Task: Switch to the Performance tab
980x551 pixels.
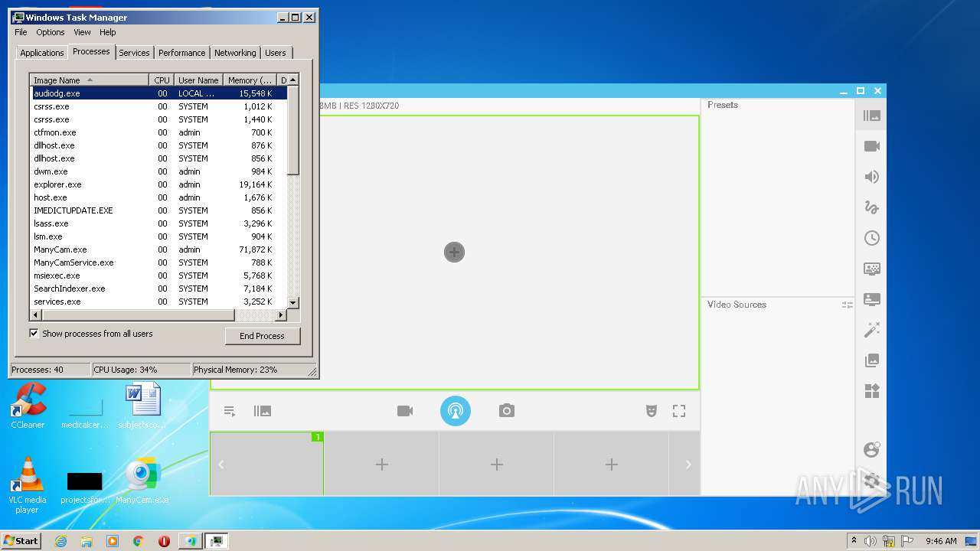Action: point(182,53)
